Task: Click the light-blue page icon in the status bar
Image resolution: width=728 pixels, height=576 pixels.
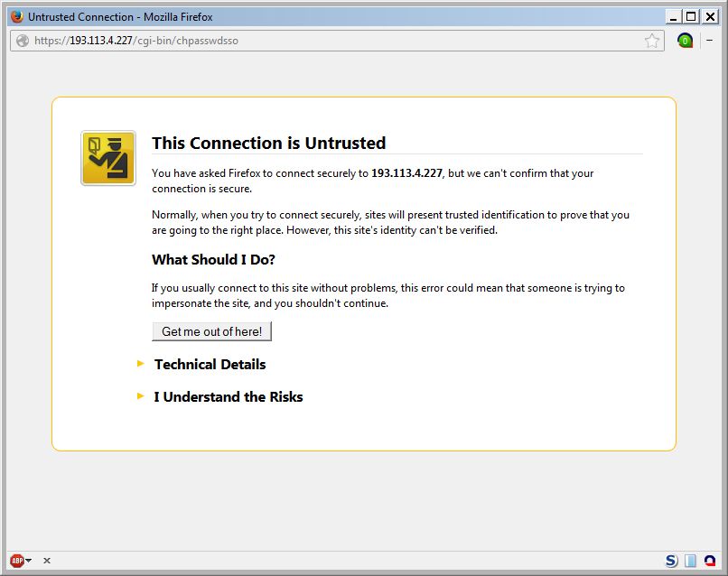Action: coord(689,560)
